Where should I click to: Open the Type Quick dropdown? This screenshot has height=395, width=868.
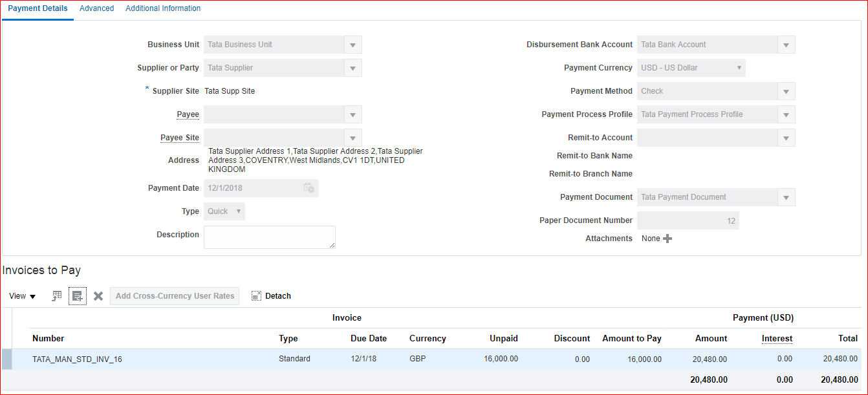(x=239, y=211)
